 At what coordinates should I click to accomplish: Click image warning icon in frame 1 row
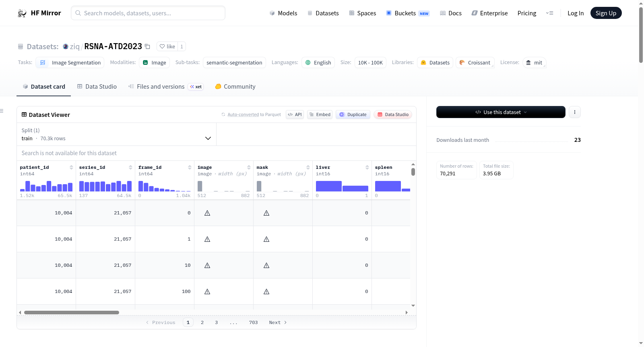[207, 239]
